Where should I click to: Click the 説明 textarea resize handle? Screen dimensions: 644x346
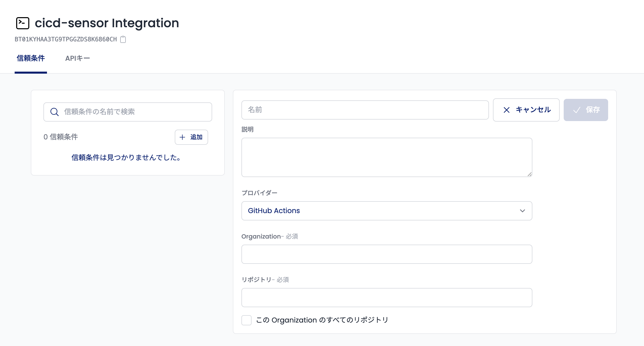(x=529, y=174)
